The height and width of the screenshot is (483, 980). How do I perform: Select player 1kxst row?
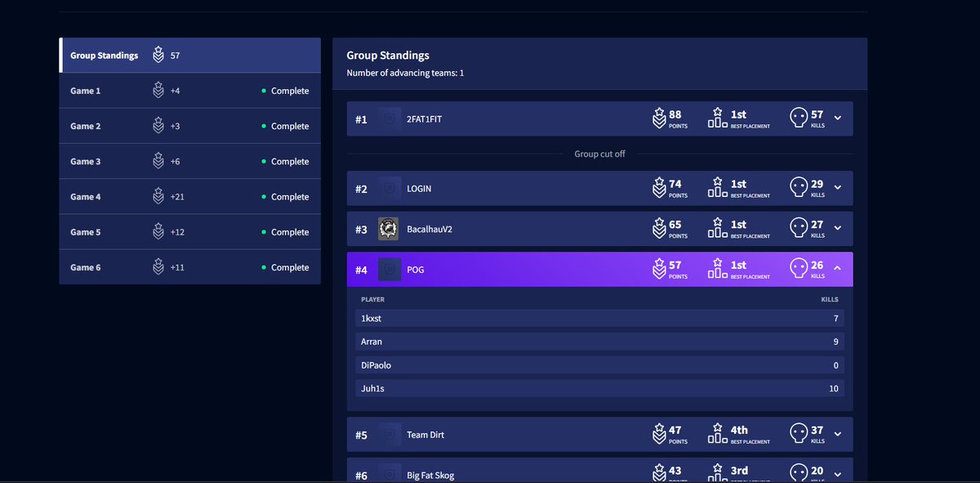click(x=599, y=318)
